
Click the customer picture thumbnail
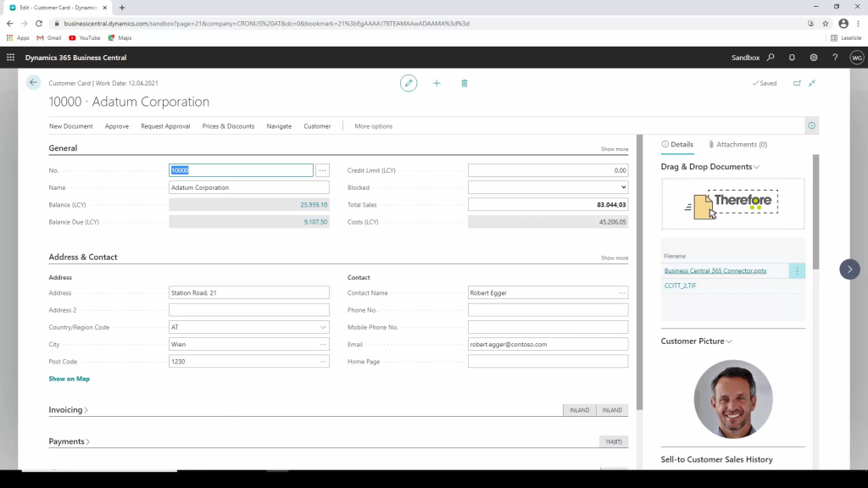pos(733,399)
